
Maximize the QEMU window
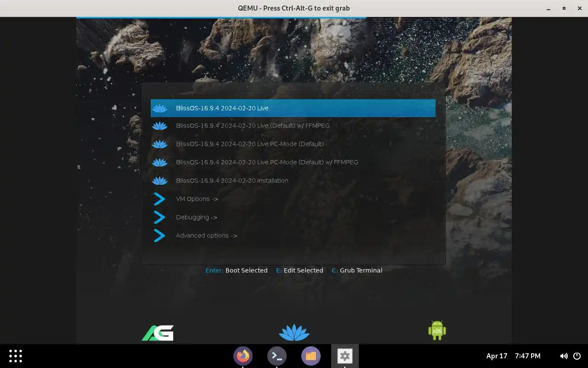(x=564, y=8)
